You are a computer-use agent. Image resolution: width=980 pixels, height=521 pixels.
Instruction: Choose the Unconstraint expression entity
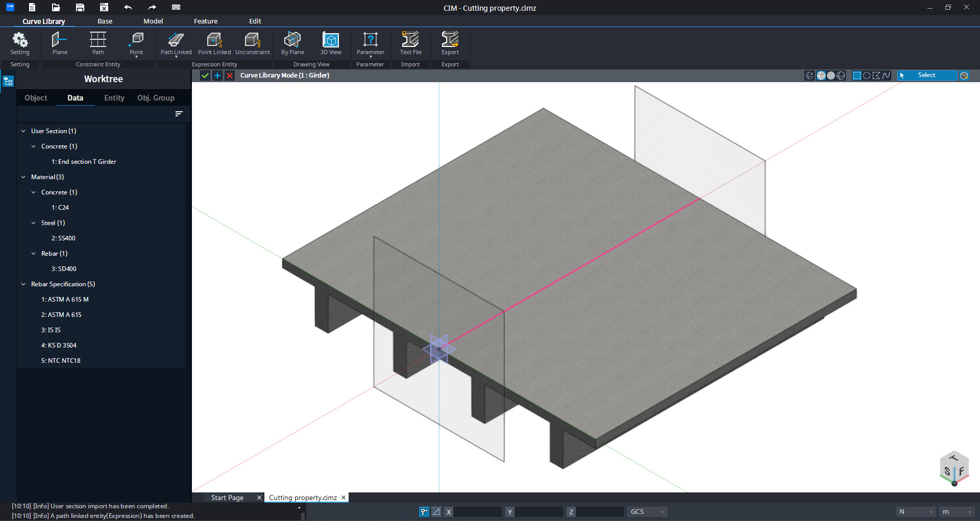pyautogui.click(x=253, y=43)
